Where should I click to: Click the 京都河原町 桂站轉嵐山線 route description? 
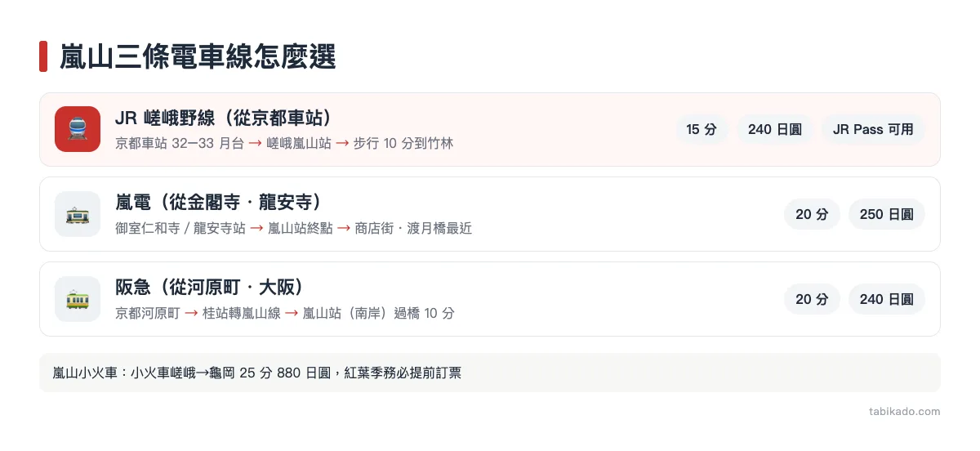point(285,314)
